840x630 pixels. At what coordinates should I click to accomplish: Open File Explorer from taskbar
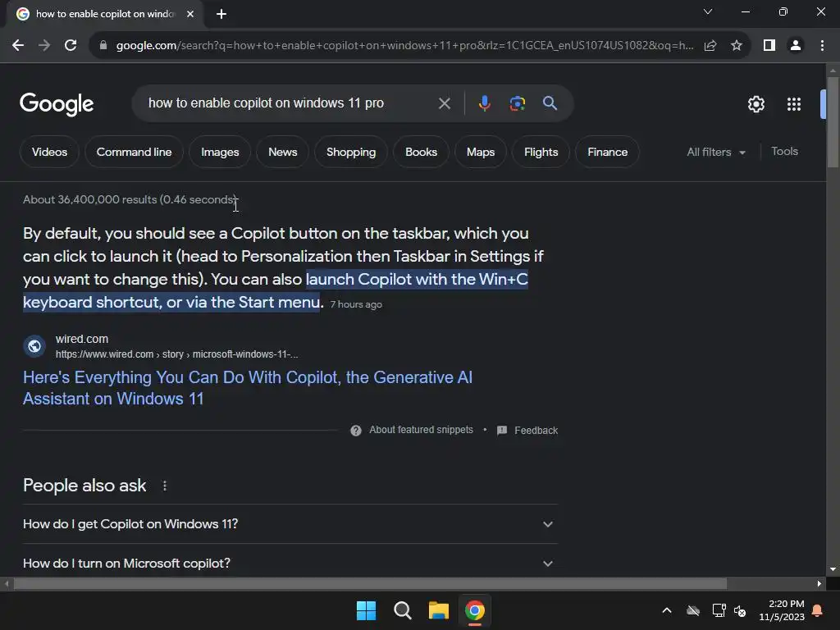coord(438,610)
